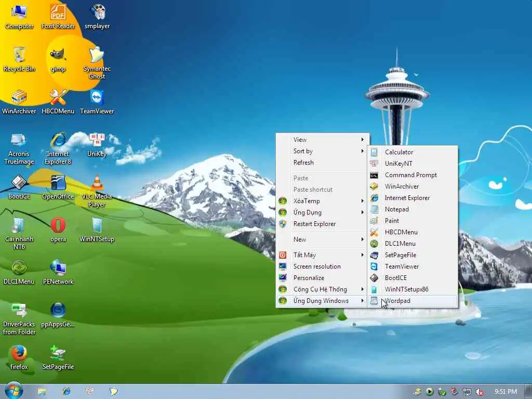
Task: Click the Show desktop button
Action: point(528,392)
